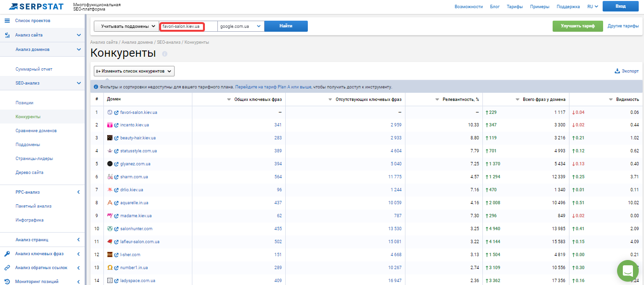Collapse the SEO-анализ section chevron
Screen dimensions: 644x285
79,83
